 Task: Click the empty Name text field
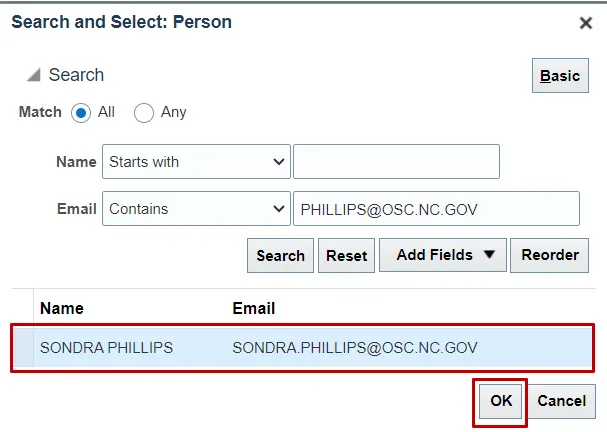tap(396, 161)
